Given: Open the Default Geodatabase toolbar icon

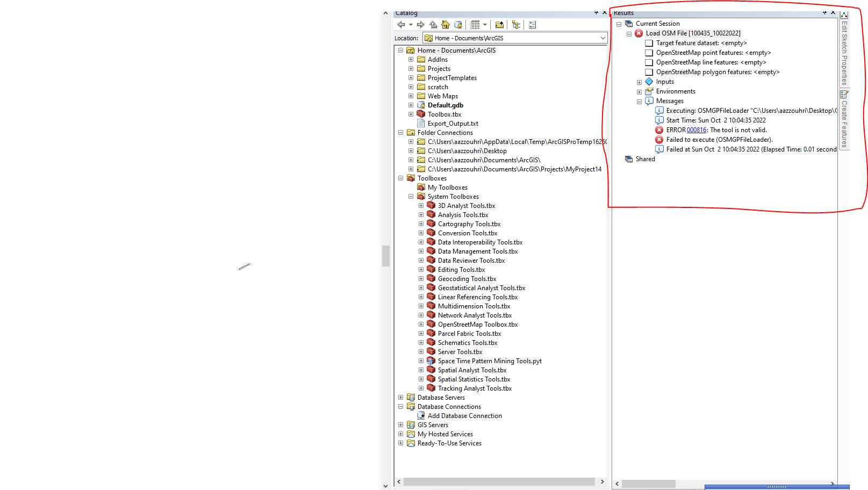Looking at the screenshot, I should 458,24.
